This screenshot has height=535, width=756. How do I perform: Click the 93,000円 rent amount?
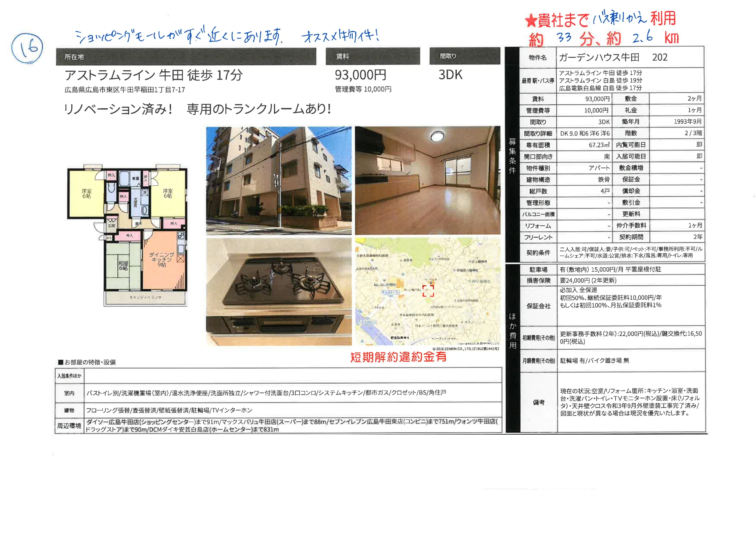click(360, 75)
